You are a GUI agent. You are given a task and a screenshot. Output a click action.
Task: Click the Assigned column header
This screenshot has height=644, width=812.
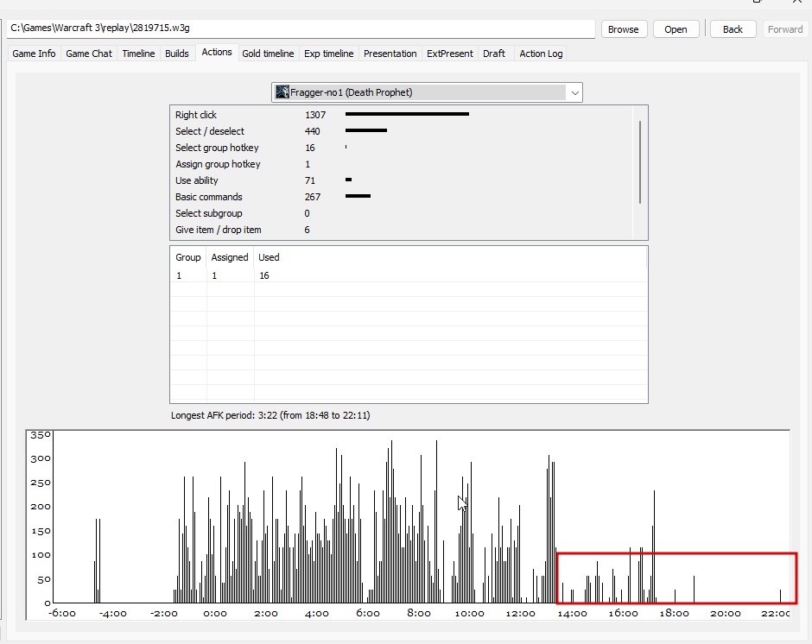pos(230,257)
